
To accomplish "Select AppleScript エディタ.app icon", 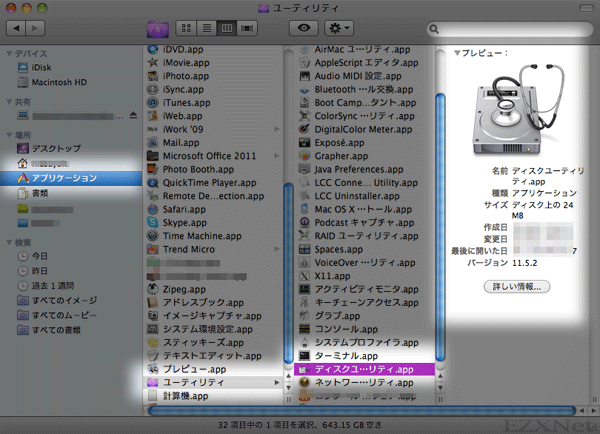I will pyautogui.click(x=304, y=63).
